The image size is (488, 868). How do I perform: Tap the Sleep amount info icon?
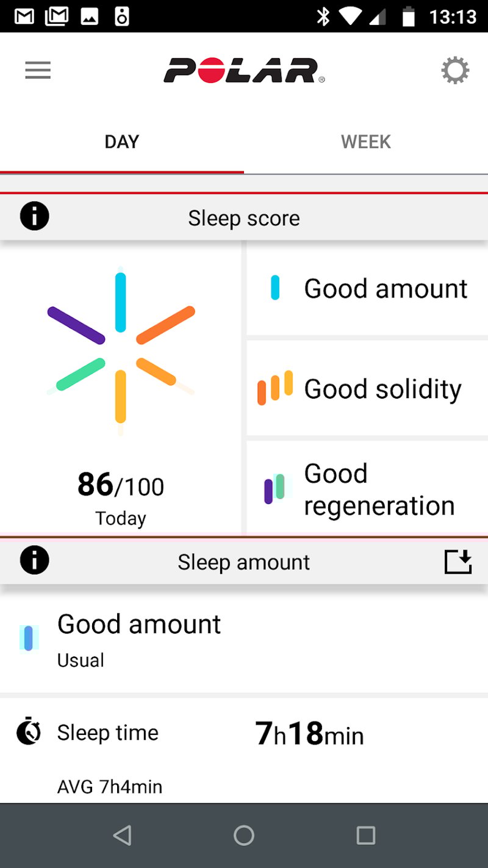pyautogui.click(x=34, y=561)
